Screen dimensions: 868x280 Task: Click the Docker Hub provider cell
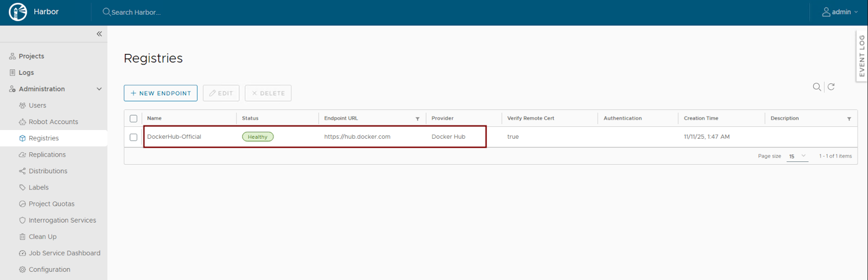tap(448, 136)
